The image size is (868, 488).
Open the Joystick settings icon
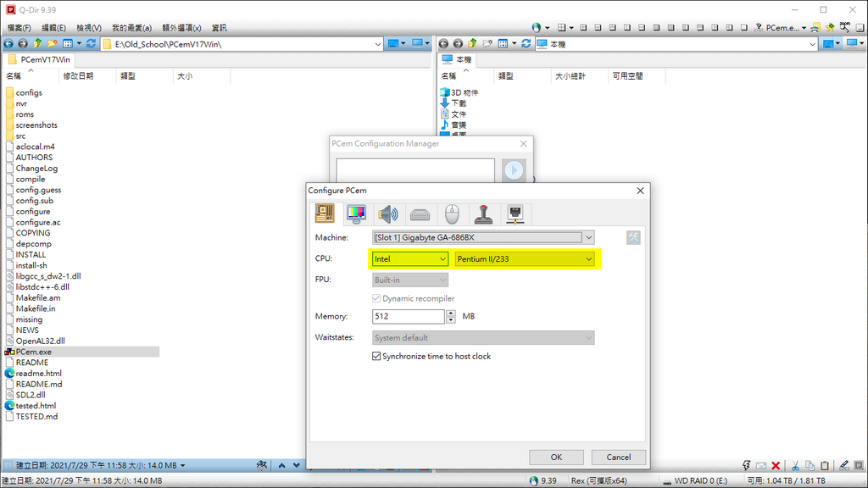[x=483, y=213]
